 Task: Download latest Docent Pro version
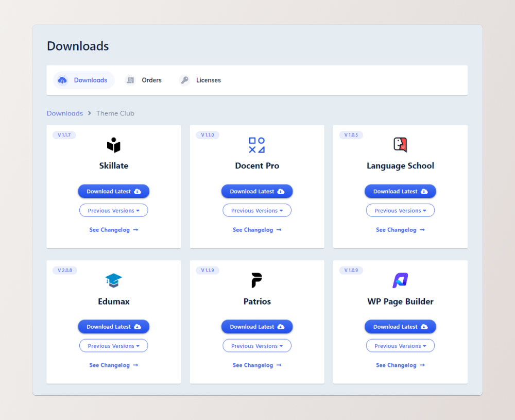point(257,191)
